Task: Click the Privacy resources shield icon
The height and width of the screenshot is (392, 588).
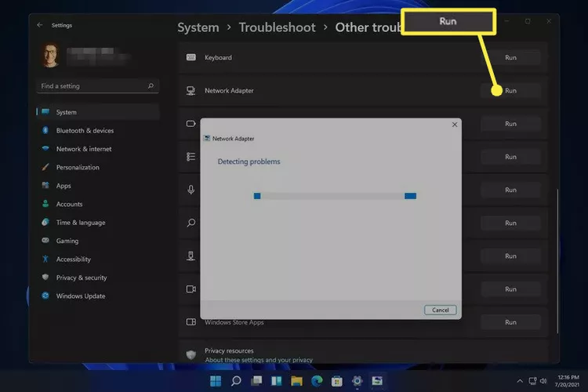Action: [x=191, y=354]
